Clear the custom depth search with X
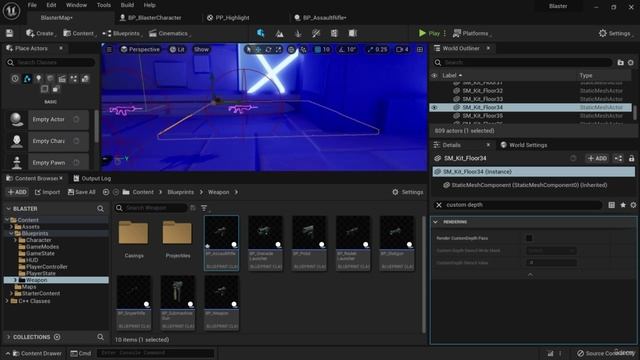The width and height of the screenshot is (640, 360). pyautogui.click(x=439, y=205)
